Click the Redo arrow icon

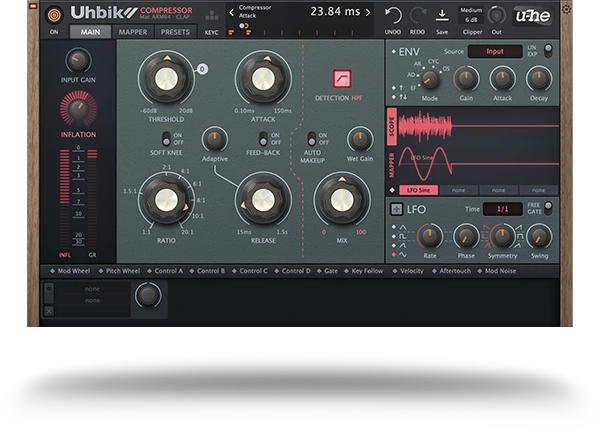pos(417,14)
